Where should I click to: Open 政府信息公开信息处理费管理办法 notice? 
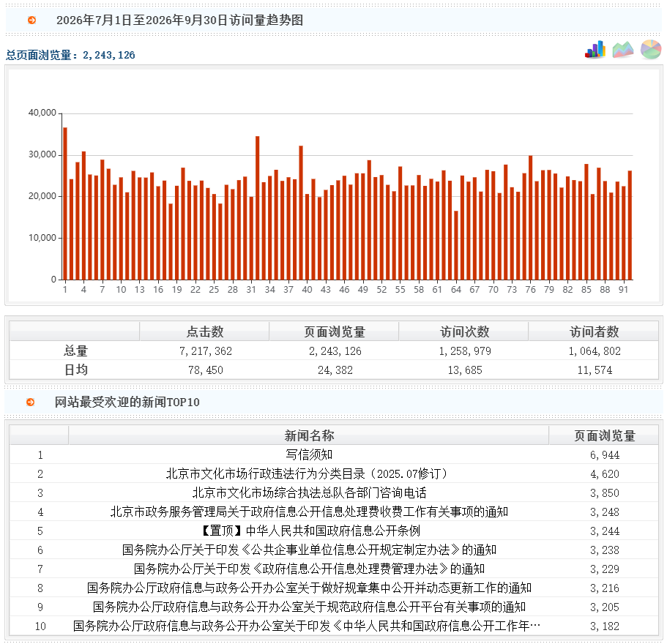309,569
